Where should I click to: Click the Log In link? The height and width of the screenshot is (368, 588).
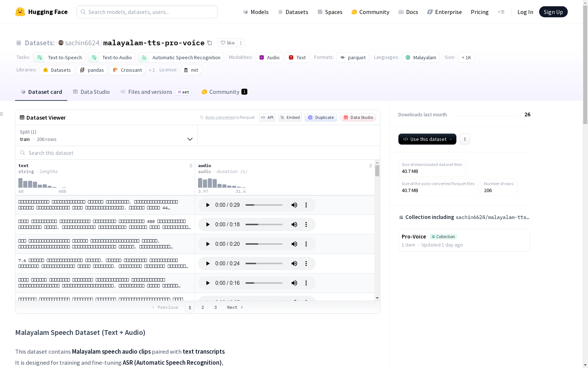[525, 12]
